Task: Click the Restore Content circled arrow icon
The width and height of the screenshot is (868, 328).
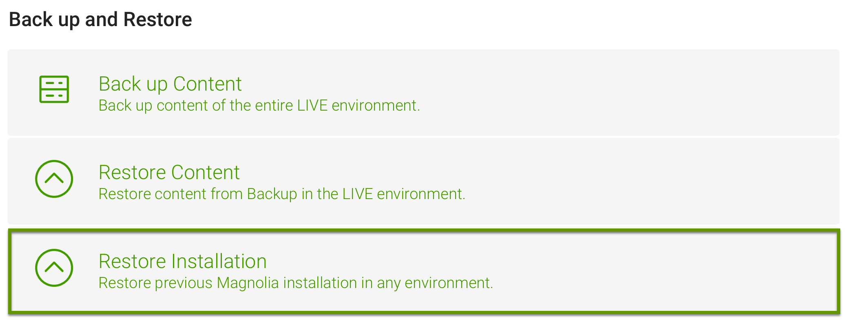Action: pyautogui.click(x=54, y=179)
